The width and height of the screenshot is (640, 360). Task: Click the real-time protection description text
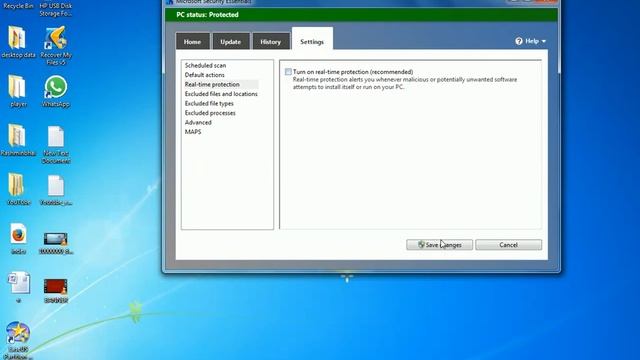pos(404,83)
